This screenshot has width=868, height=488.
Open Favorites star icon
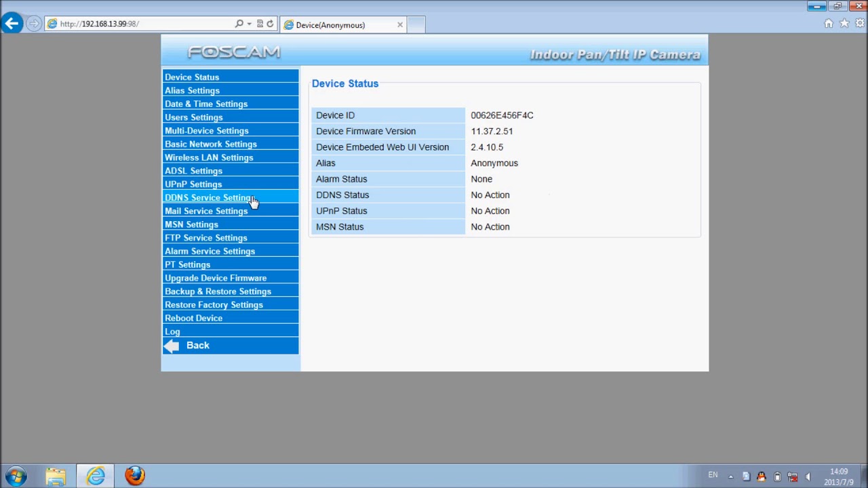point(844,24)
